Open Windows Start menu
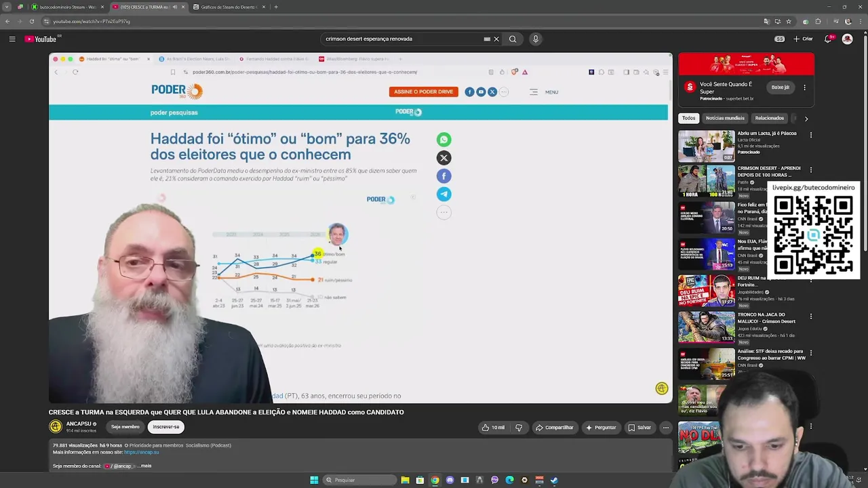Screen dimensions: 868x488 pos(314,480)
